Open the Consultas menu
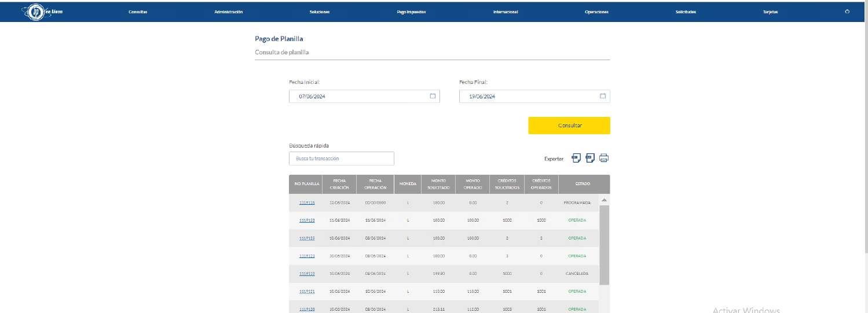868x313 pixels. tap(138, 12)
